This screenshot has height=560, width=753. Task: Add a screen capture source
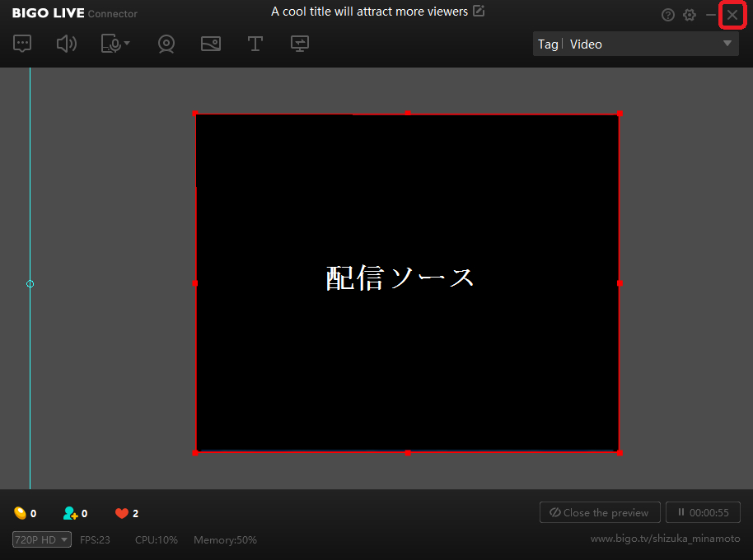click(x=300, y=44)
